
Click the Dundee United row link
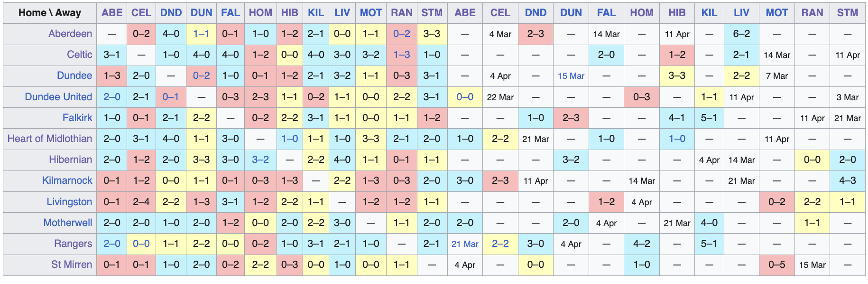click(x=58, y=97)
